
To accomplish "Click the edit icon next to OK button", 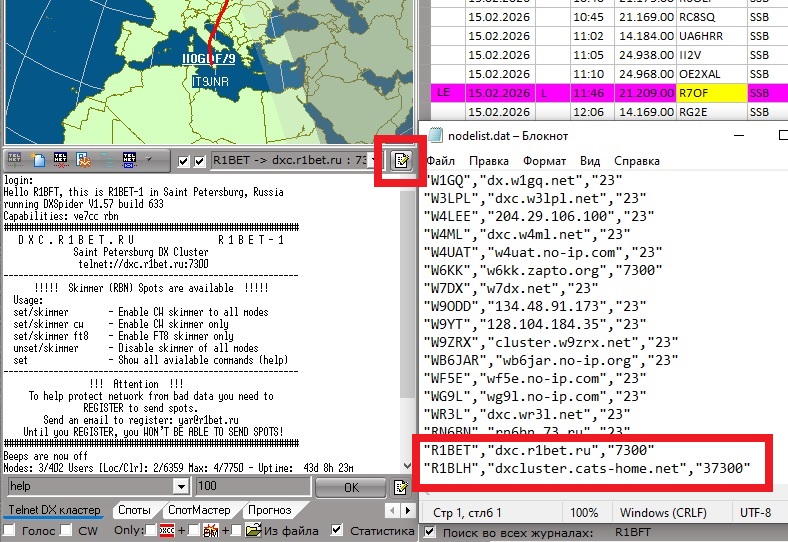I will (401, 487).
